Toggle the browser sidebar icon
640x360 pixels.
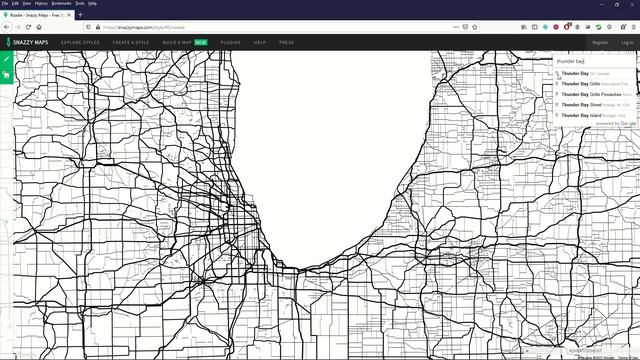pyautogui.click(x=535, y=27)
